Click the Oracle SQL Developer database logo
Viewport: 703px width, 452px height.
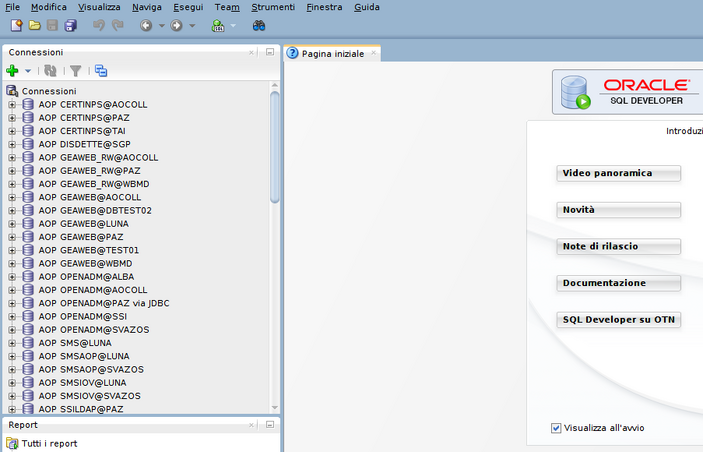pyautogui.click(x=576, y=92)
